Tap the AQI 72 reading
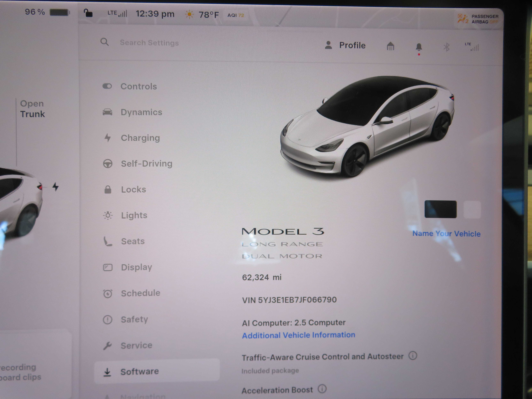The height and width of the screenshot is (399, 532). [236, 15]
